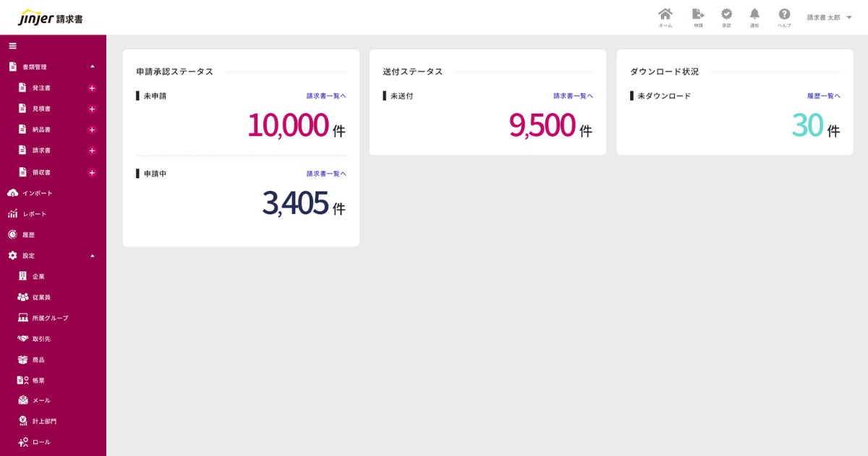Collapse the 設定 section arrow
Viewport: 868px width, 456px height.
(92, 256)
